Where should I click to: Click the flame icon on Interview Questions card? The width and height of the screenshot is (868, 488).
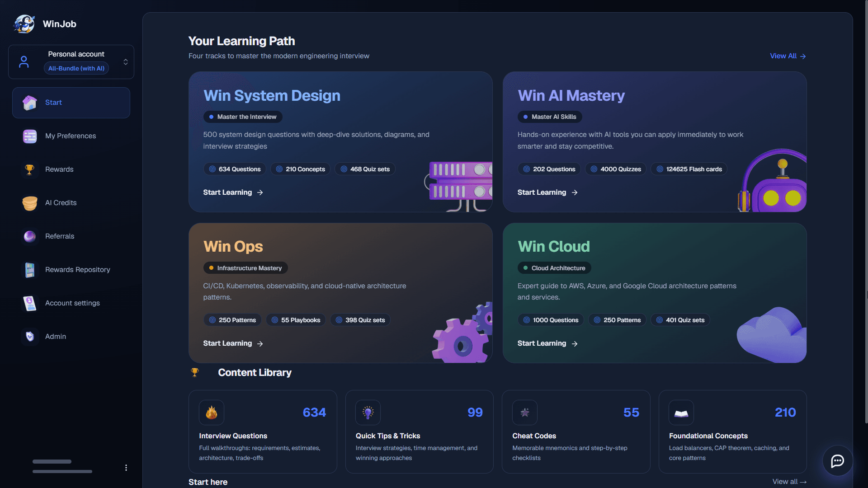[x=212, y=413]
